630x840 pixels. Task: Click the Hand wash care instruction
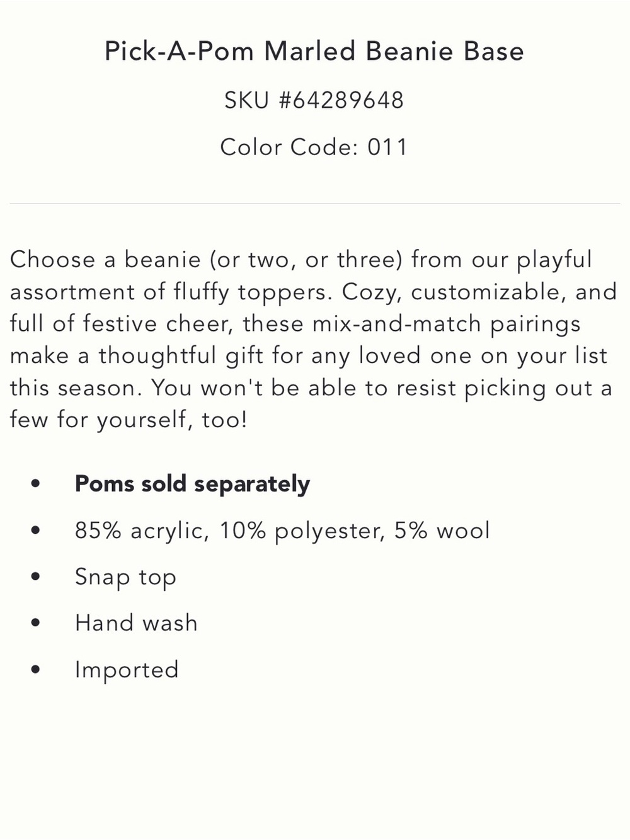point(136,623)
